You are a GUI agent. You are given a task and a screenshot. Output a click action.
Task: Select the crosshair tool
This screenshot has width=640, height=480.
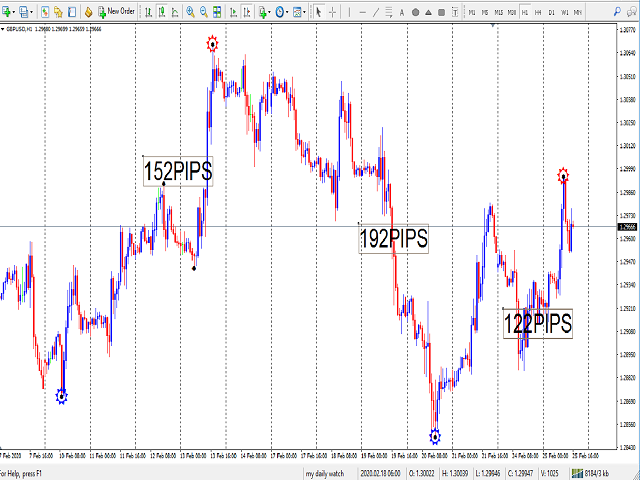click(333, 12)
